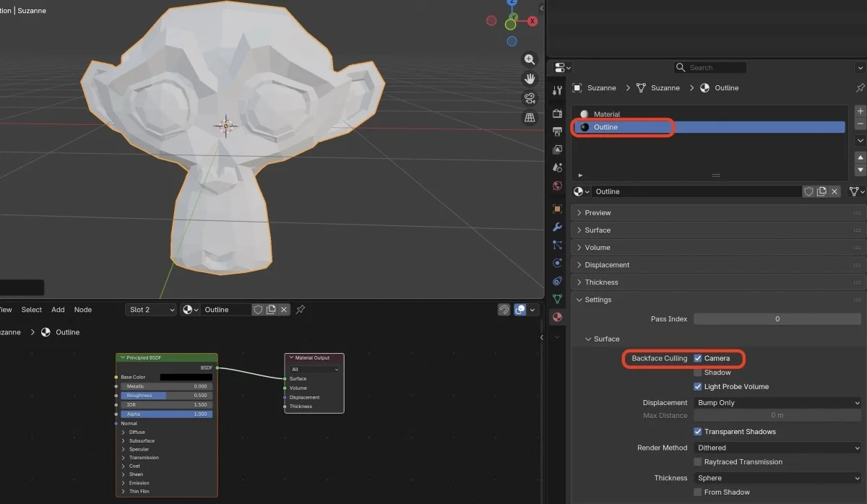
Task: Select the Material slot in list
Action: coord(709,114)
